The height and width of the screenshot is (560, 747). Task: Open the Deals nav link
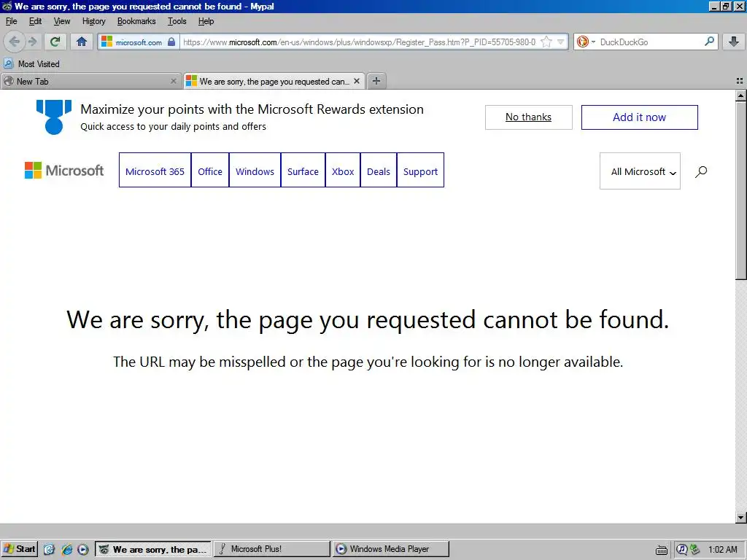tap(379, 170)
